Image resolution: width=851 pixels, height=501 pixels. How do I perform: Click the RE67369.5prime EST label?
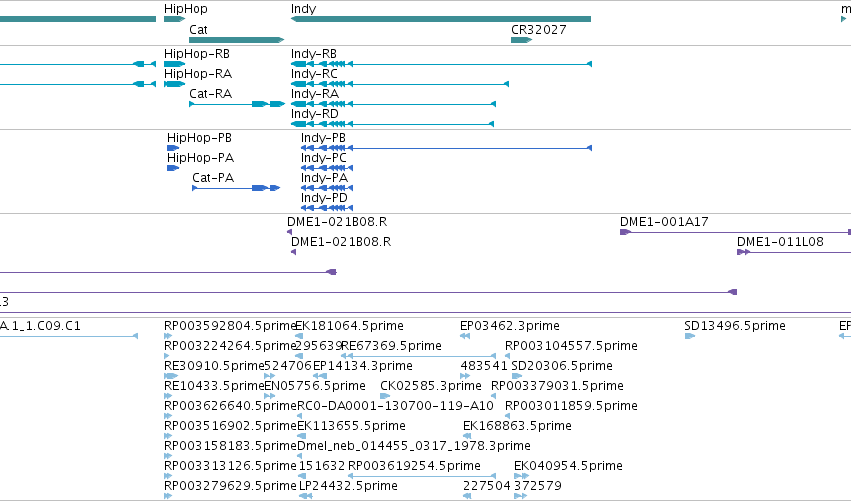pyautogui.click(x=391, y=346)
